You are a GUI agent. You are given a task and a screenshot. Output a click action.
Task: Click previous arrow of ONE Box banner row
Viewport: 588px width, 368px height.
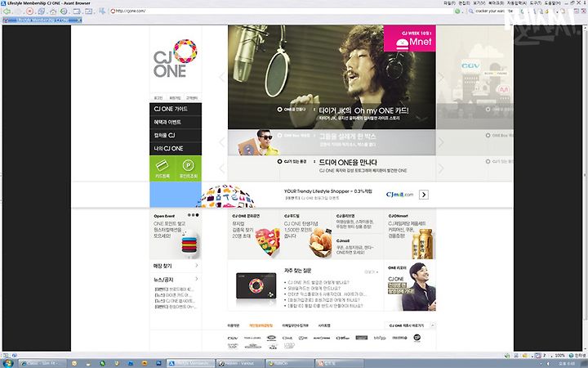coord(221,142)
